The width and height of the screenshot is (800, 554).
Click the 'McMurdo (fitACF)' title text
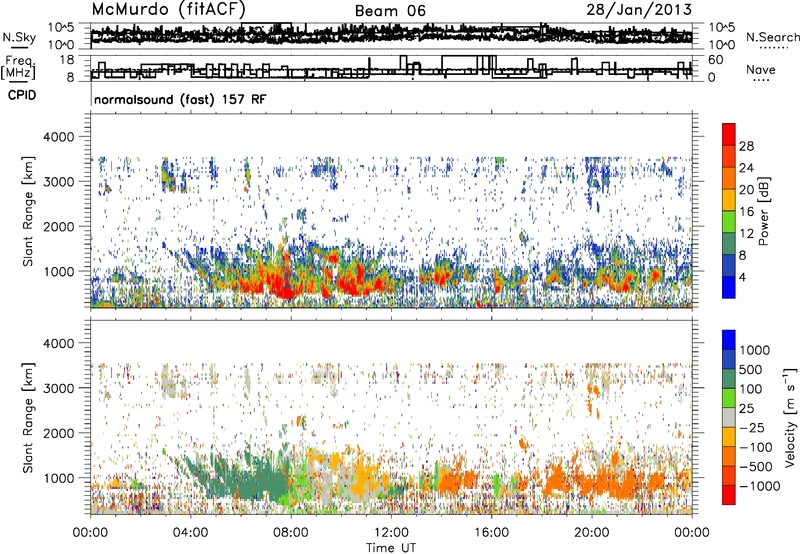click(169, 10)
